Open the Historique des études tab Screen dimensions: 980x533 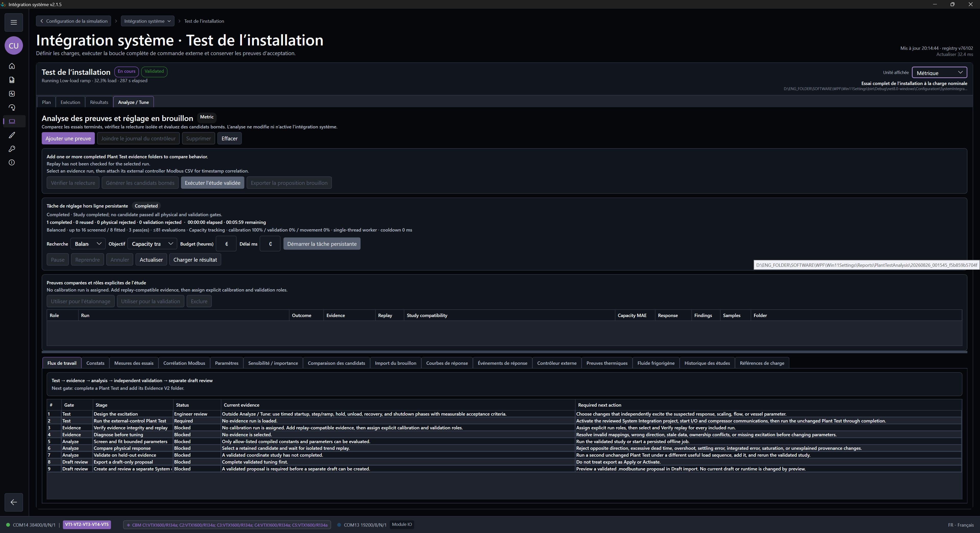click(x=707, y=363)
